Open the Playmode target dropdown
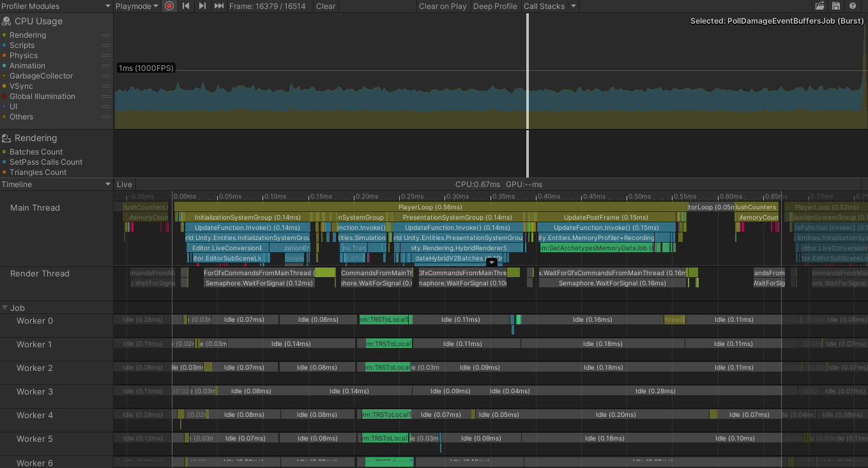868x468 pixels. 137,6
